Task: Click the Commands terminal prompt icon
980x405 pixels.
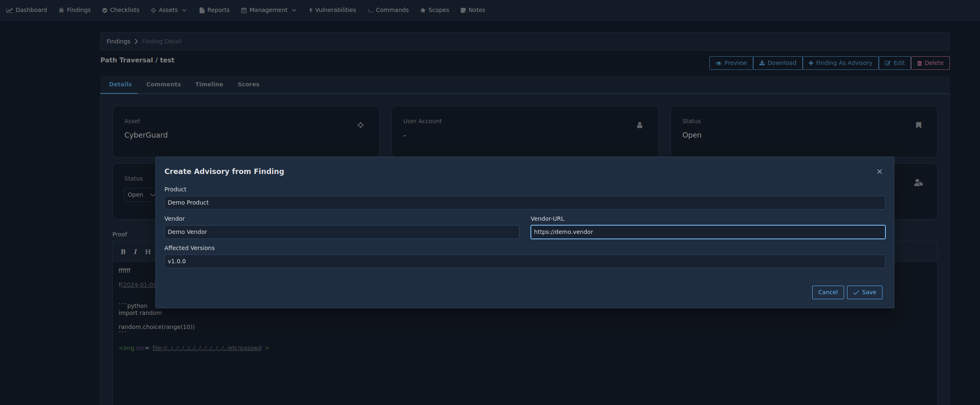Action: tap(370, 10)
